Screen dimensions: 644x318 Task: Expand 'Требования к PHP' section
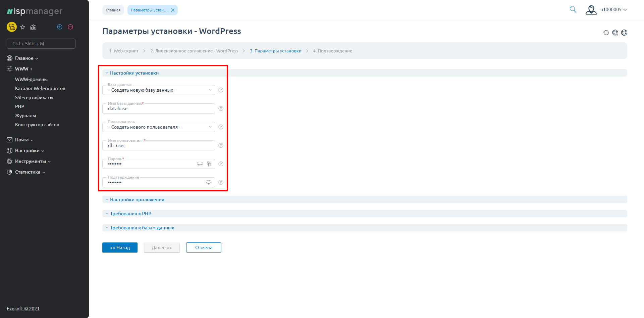[130, 214]
